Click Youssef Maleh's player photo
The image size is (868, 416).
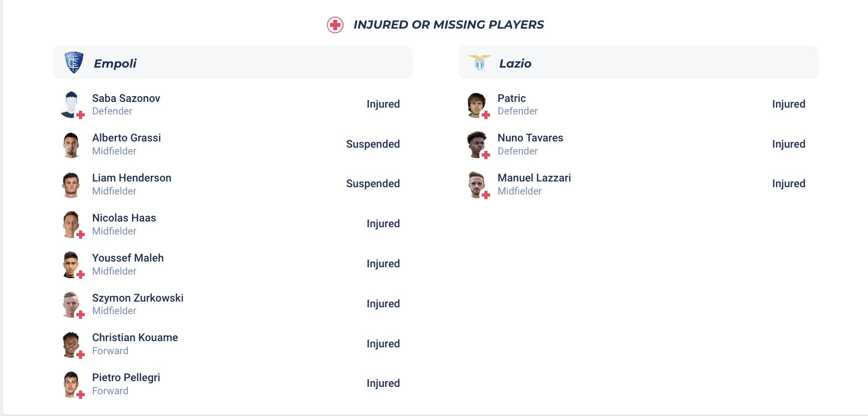tap(71, 264)
